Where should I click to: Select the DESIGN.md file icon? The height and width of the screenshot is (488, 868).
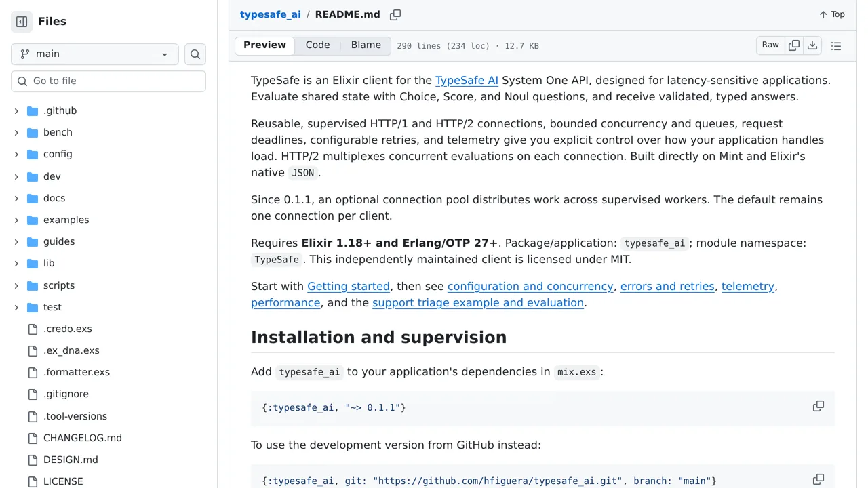point(33,460)
